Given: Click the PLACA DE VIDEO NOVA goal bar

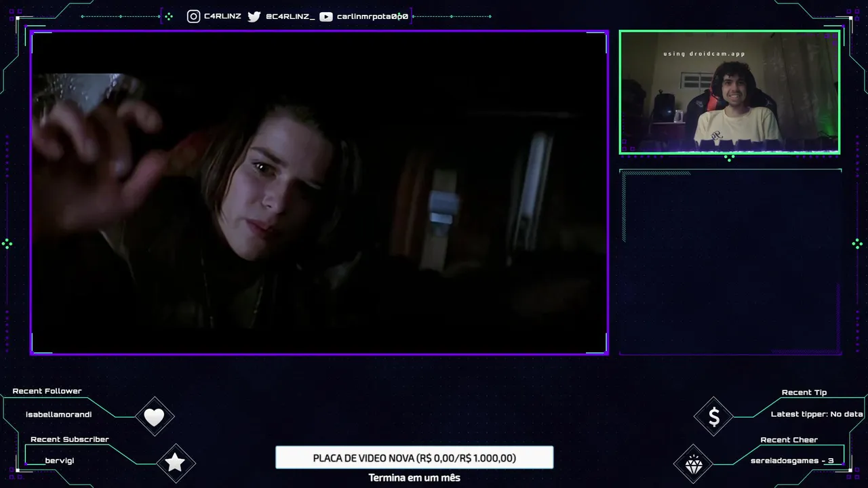Looking at the screenshot, I should tap(414, 457).
